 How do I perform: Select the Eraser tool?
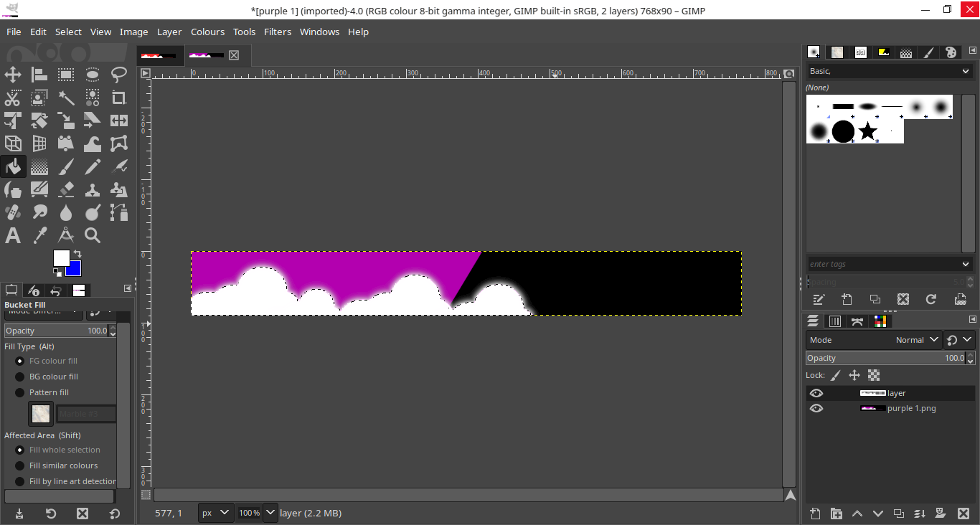[66, 189]
